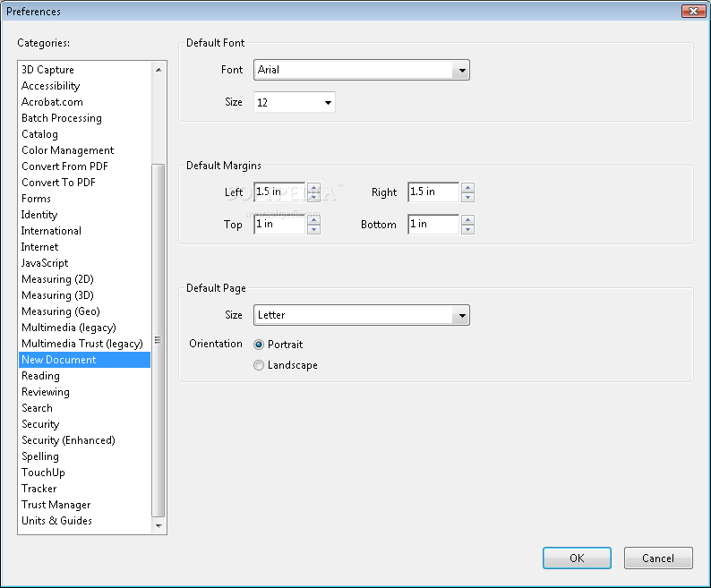Select the Multimedia Trust (legacy) category
The width and height of the screenshot is (711, 588).
(84, 344)
